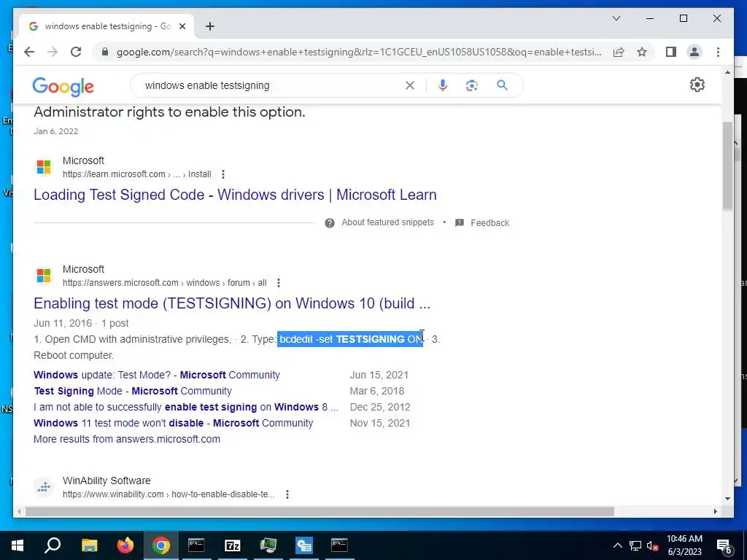Screen dimensions: 747x560
Task: Send feedback on featured snippet
Action: [x=489, y=223]
